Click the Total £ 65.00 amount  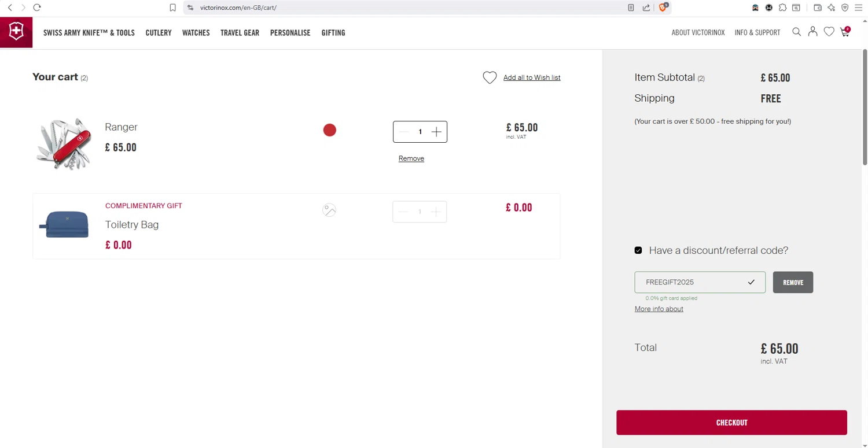779,349
